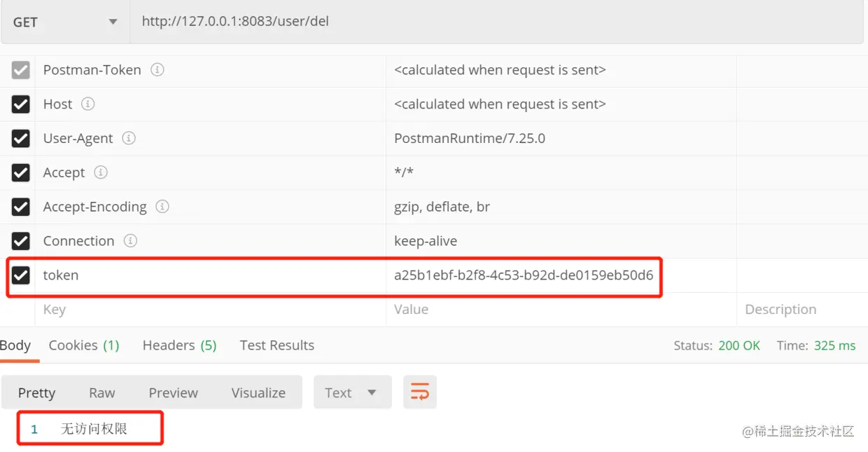Image resolution: width=868 pixels, height=452 pixels.
Task: Open the GET method dropdown
Action: click(x=65, y=22)
